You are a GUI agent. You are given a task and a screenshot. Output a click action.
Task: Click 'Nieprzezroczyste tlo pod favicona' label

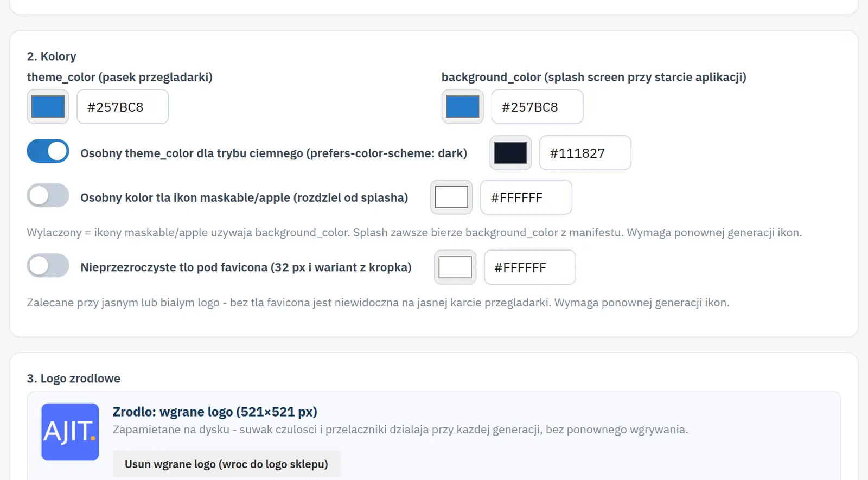[x=246, y=267]
